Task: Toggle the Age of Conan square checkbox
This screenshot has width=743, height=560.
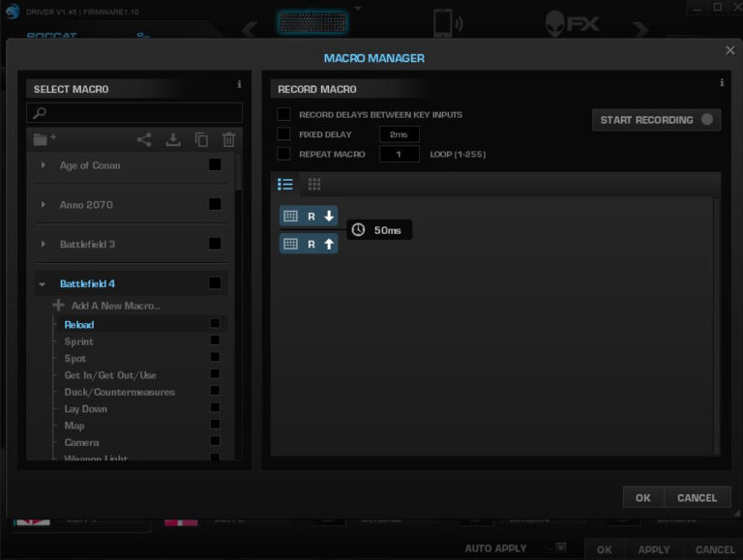Action: pyautogui.click(x=215, y=164)
